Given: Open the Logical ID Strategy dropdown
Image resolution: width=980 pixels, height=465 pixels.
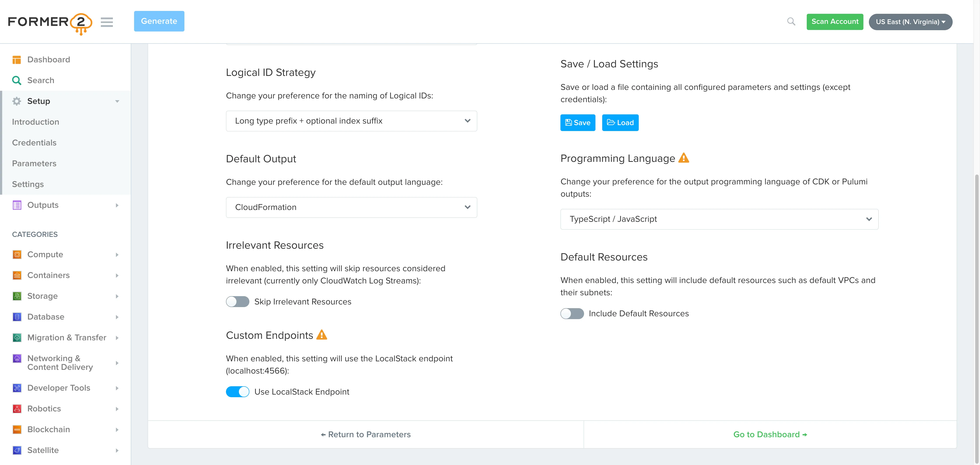Looking at the screenshot, I should click(x=351, y=121).
